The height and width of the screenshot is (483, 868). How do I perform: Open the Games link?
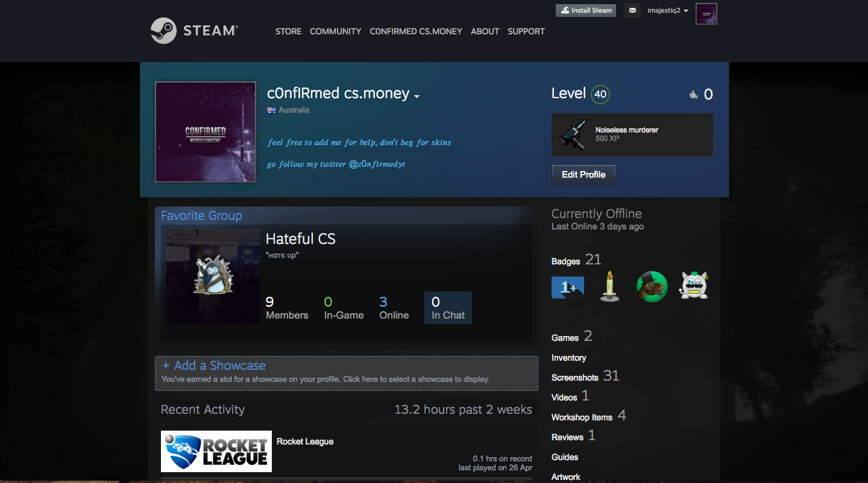click(565, 338)
